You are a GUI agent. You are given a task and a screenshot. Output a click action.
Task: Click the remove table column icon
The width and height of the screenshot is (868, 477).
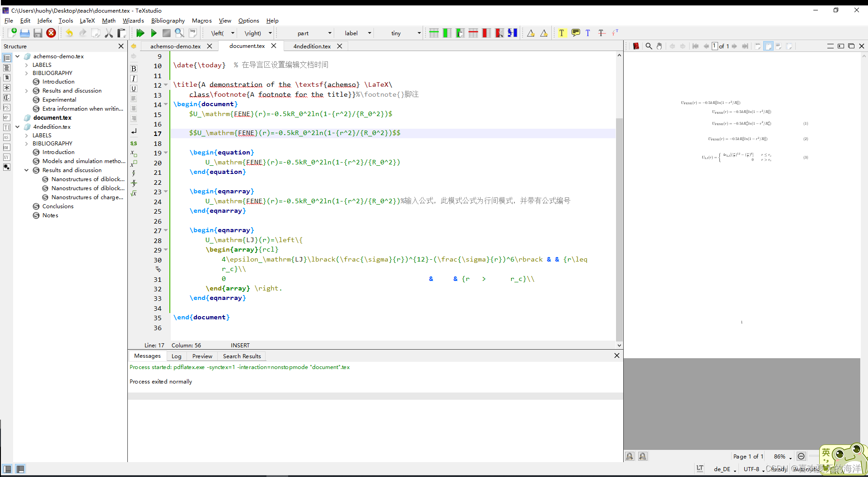(x=486, y=33)
